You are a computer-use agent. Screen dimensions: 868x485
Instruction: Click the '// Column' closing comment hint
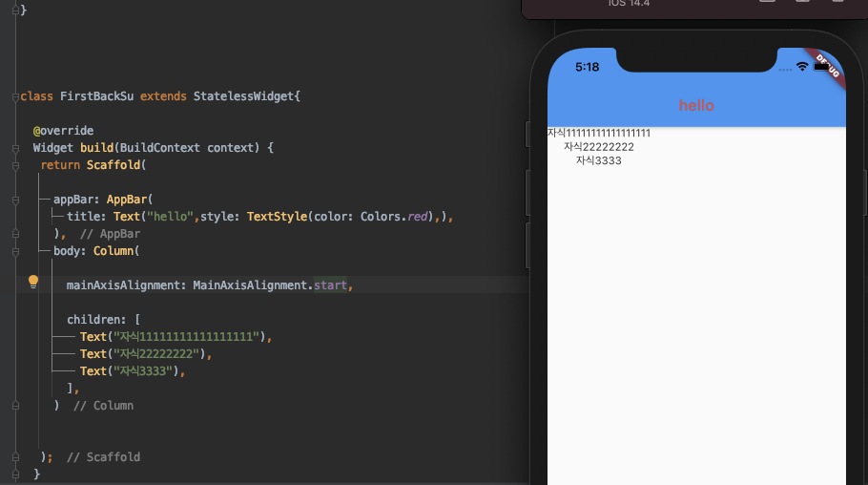tap(104, 405)
